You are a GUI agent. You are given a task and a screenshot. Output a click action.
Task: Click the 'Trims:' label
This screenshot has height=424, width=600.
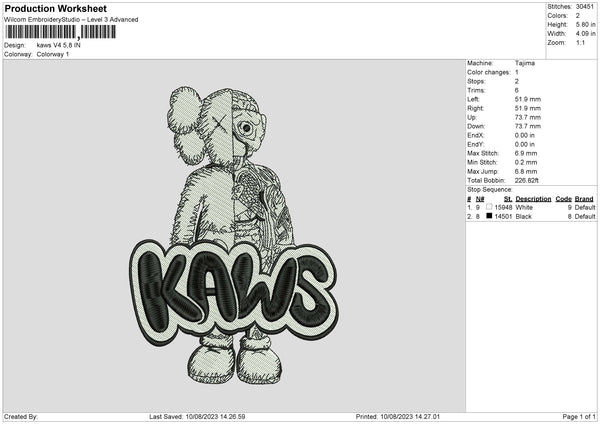[x=476, y=90]
